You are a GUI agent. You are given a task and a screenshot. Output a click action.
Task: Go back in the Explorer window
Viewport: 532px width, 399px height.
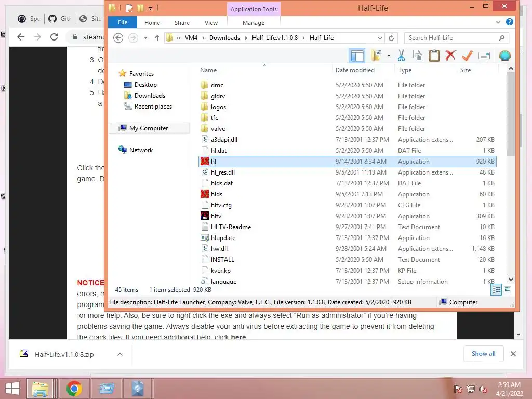click(118, 37)
